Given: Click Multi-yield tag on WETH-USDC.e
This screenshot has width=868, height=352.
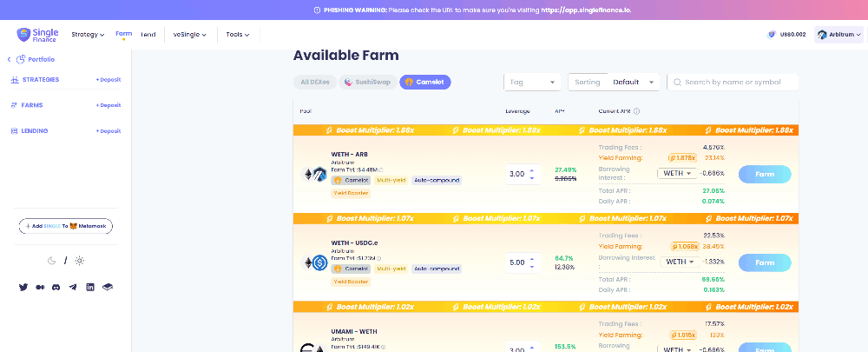Looking at the screenshot, I should pos(391,269).
